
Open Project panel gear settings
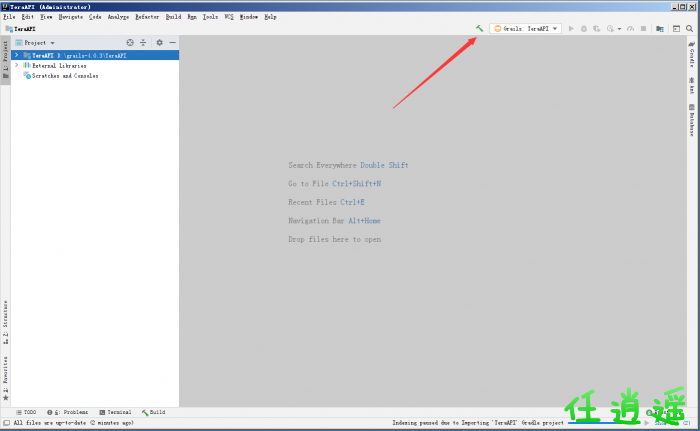[159, 42]
